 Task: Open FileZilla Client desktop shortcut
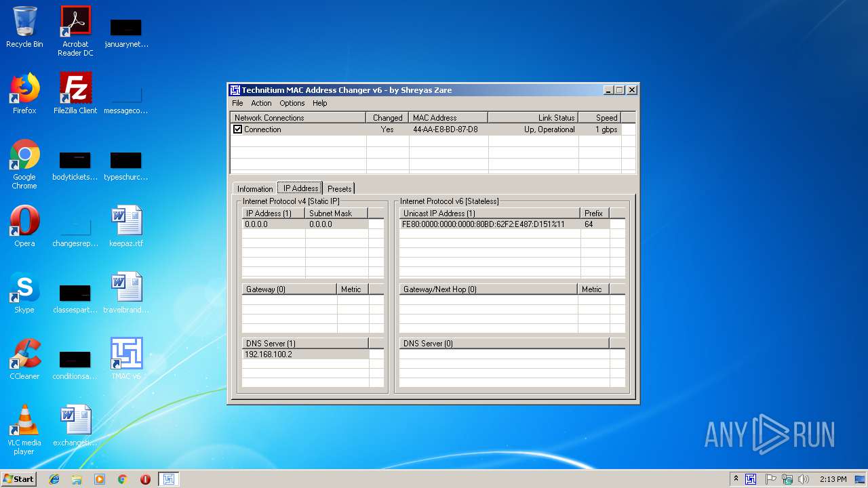tap(75, 94)
